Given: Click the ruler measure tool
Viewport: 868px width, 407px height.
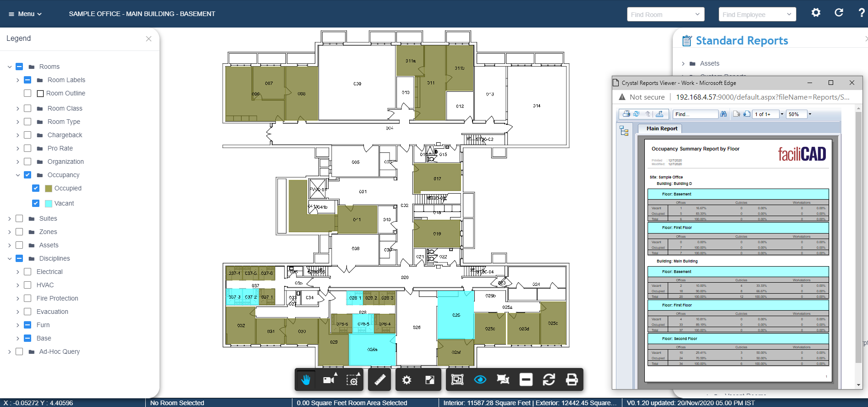Looking at the screenshot, I should click(380, 379).
